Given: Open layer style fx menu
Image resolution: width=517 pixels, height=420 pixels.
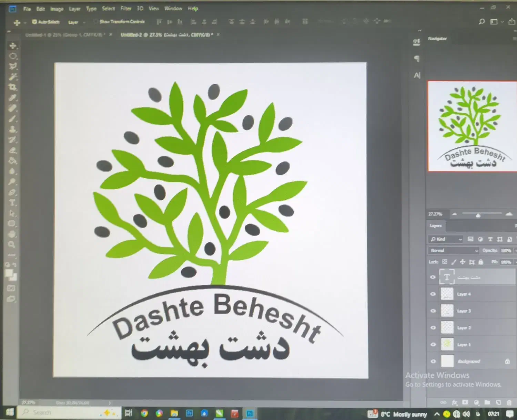Looking at the screenshot, I should click(454, 402).
